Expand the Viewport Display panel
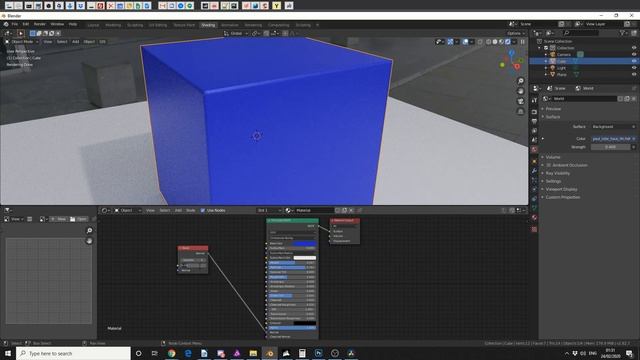The image size is (640, 360). point(561,189)
